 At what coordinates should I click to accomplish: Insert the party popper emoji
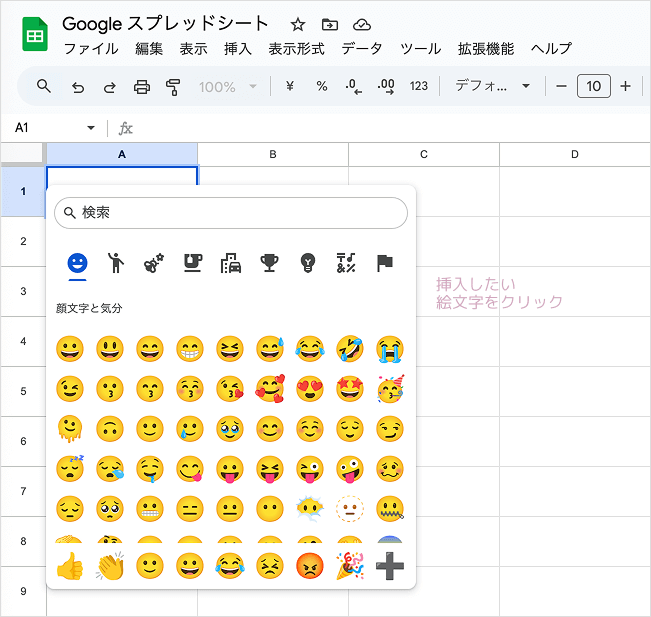tap(350, 566)
